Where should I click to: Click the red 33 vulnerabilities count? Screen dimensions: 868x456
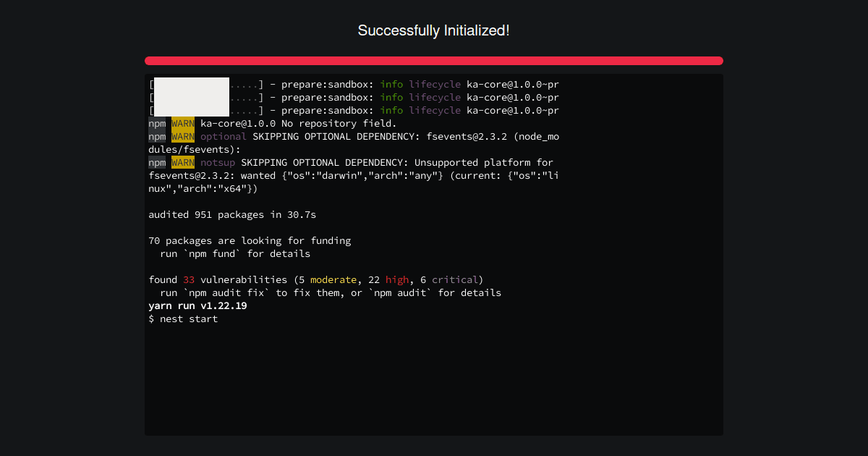pyautogui.click(x=187, y=279)
